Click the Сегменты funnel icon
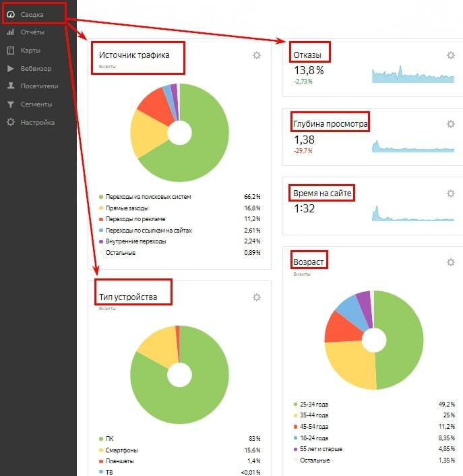 pyautogui.click(x=11, y=105)
